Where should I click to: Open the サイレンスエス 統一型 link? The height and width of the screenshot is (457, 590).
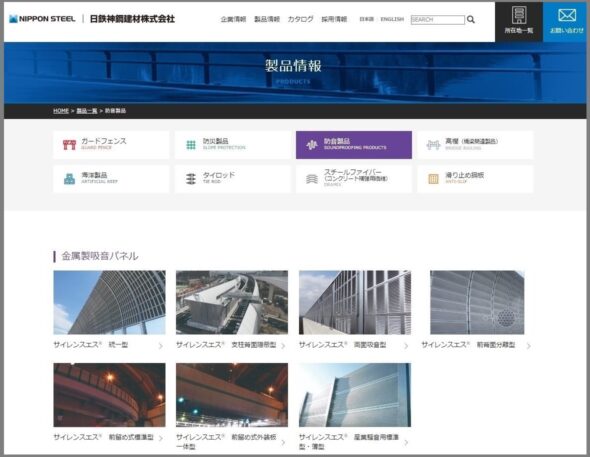[91, 345]
